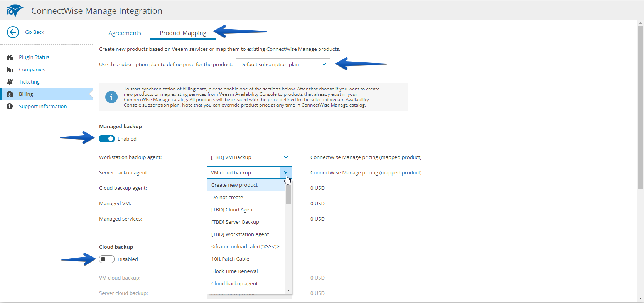Open Companies section
This screenshot has width=644, height=303.
tap(32, 69)
